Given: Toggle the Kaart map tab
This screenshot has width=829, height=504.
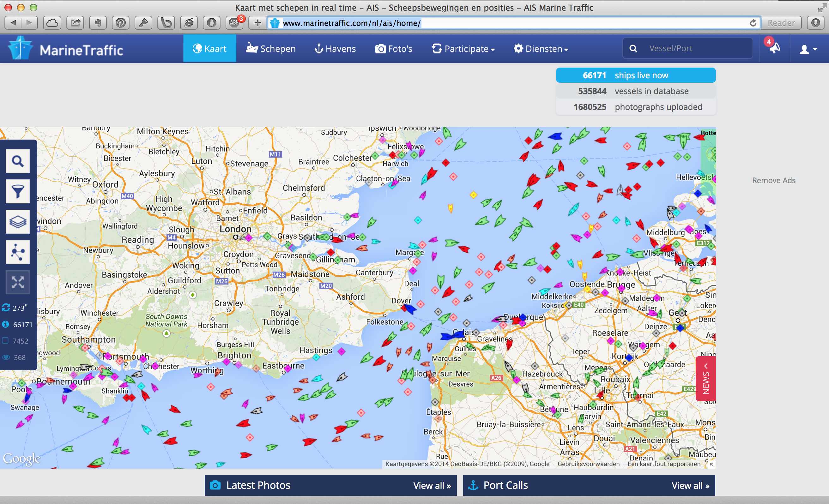Looking at the screenshot, I should [210, 49].
